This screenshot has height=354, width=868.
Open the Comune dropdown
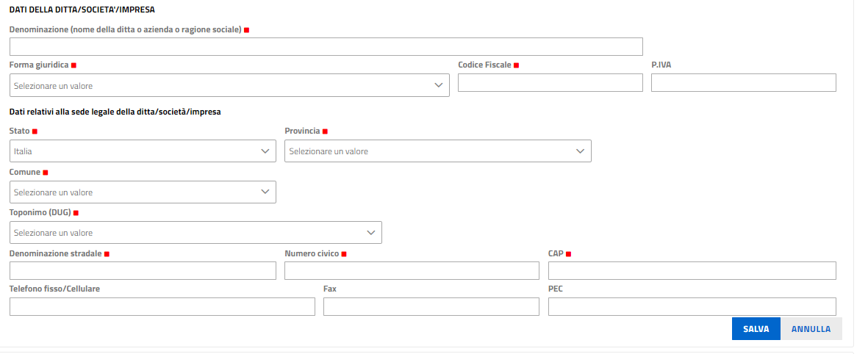143,192
